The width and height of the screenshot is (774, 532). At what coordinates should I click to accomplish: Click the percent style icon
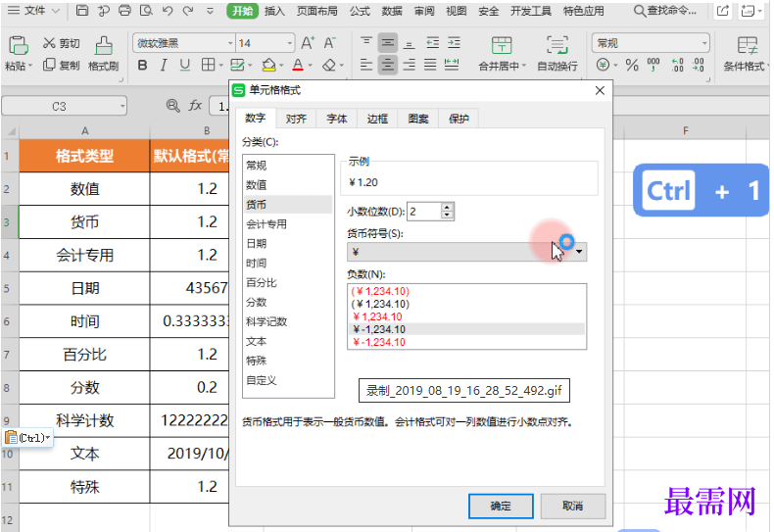[632, 66]
